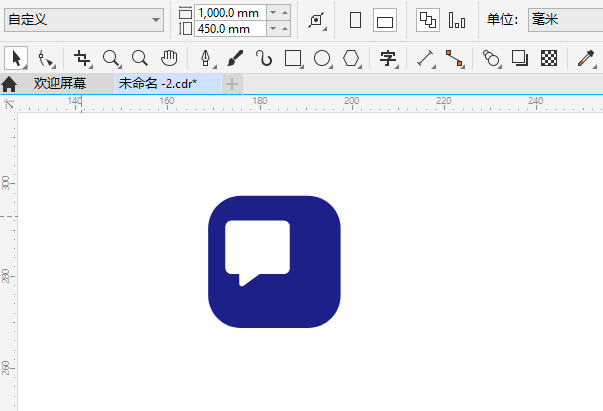Image resolution: width=603 pixels, height=411 pixels.
Task: Open the 毫米 units dropdown
Action: [x=564, y=20]
